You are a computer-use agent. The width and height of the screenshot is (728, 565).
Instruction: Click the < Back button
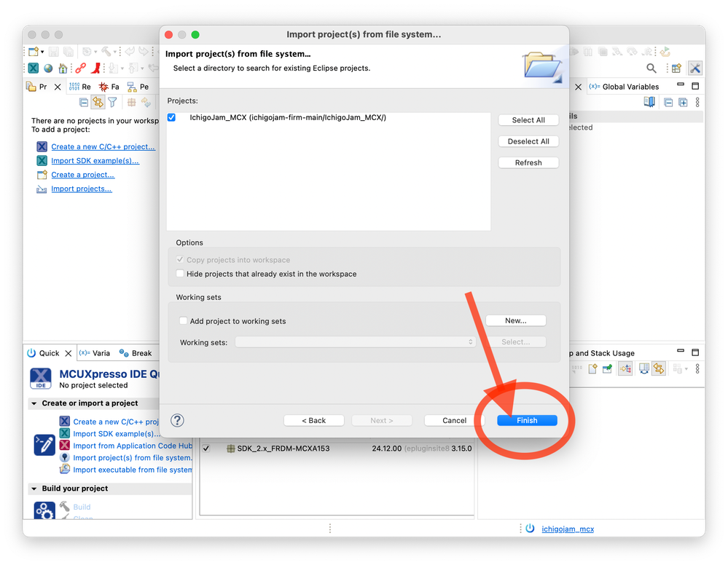click(x=314, y=420)
